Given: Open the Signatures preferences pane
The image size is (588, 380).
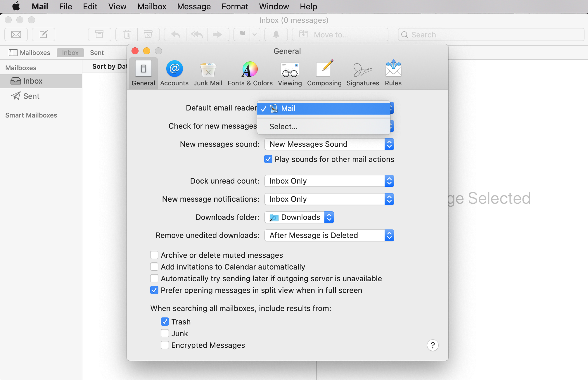Looking at the screenshot, I should (363, 73).
